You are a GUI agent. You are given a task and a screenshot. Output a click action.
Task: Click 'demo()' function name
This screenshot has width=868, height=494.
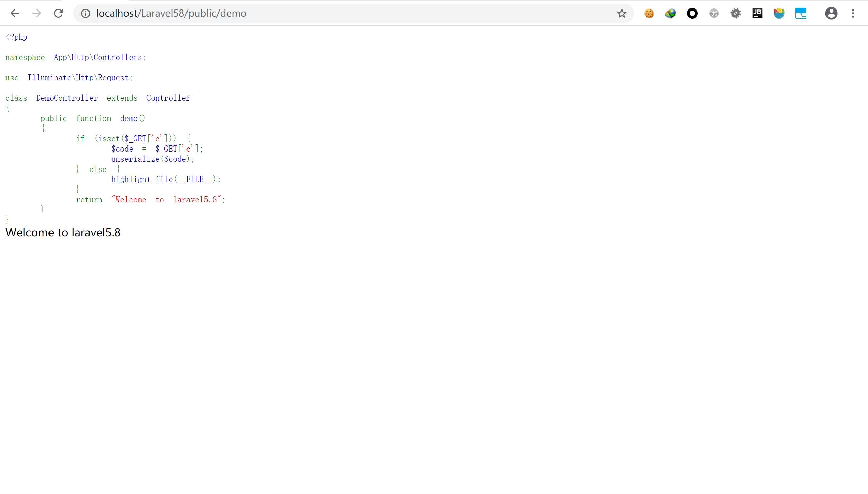pos(133,118)
